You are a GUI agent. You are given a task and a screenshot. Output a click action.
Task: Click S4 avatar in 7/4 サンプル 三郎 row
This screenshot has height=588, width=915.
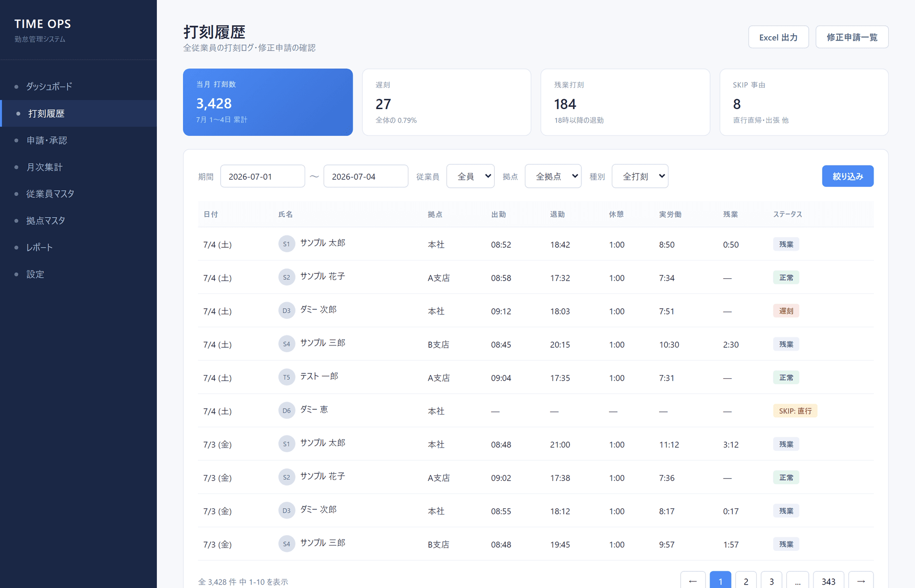click(286, 344)
